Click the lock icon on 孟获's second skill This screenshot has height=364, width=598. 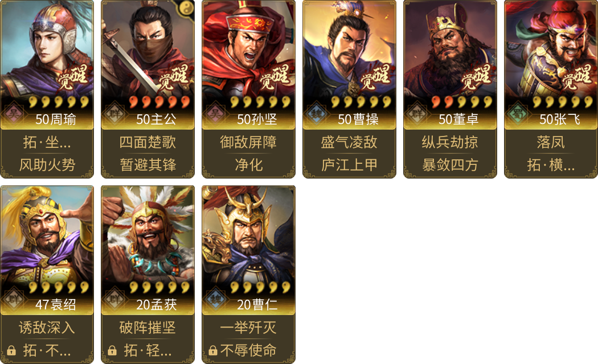point(112,350)
